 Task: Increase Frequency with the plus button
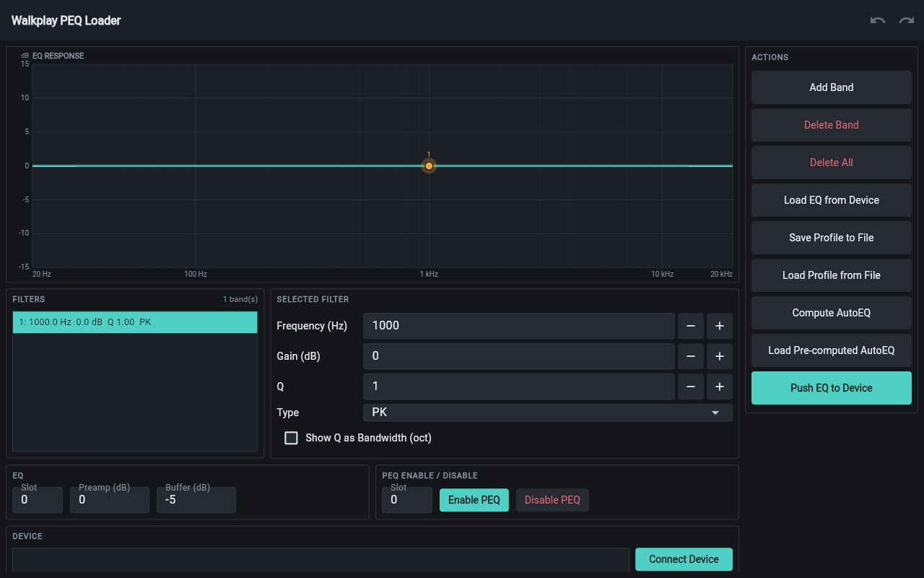coord(720,326)
